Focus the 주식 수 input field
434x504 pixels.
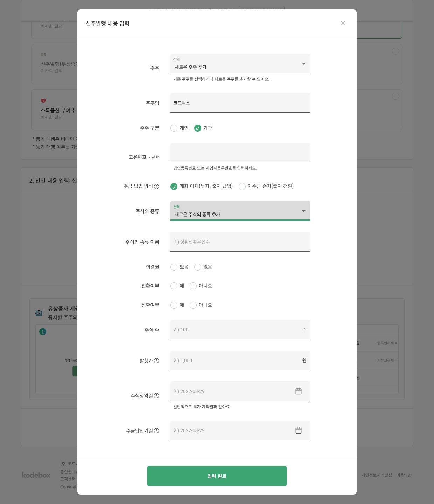[234, 330]
